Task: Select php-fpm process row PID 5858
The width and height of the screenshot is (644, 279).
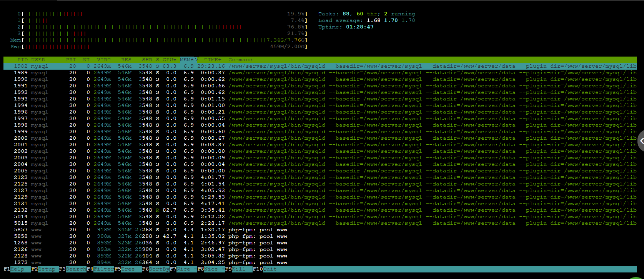Action: [320, 236]
